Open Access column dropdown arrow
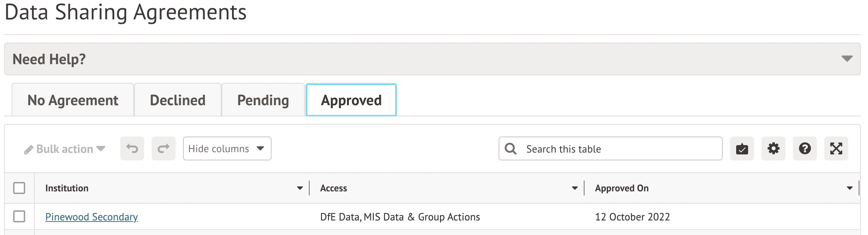Viewport: 868px width, 235px height. [575, 188]
